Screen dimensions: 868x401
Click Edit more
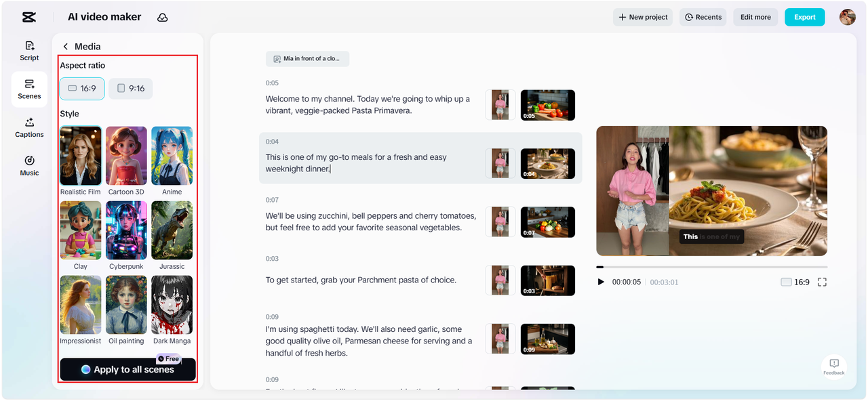point(755,17)
